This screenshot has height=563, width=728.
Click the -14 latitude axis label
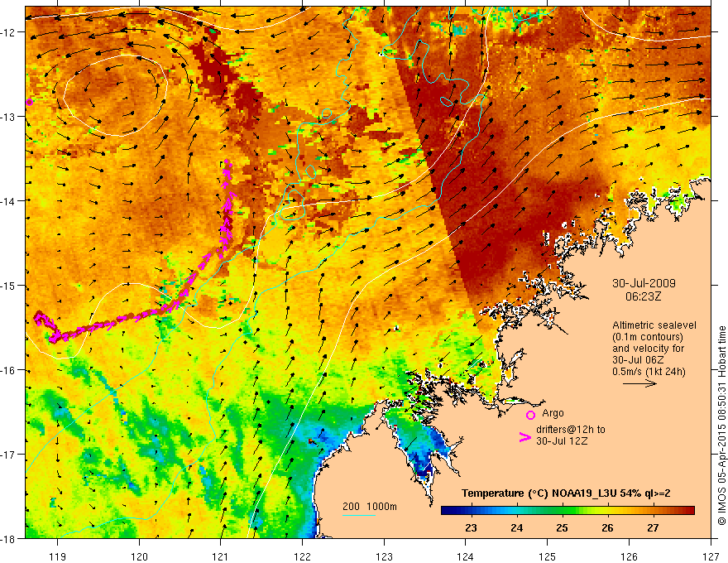(x=7, y=200)
